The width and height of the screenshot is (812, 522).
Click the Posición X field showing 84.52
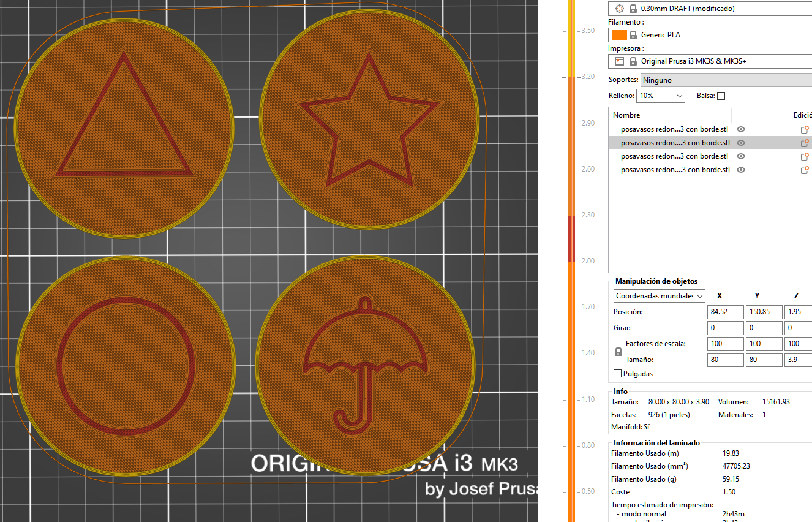click(x=725, y=312)
